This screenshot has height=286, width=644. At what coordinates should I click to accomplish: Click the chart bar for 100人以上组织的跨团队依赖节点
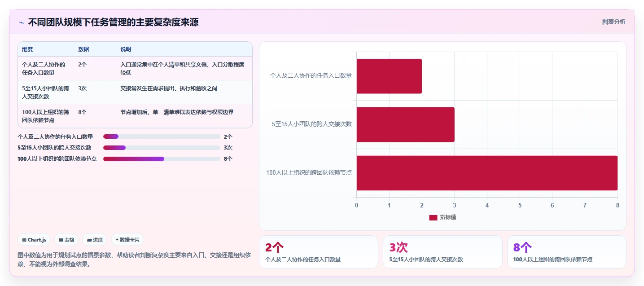[x=487, y=173]
